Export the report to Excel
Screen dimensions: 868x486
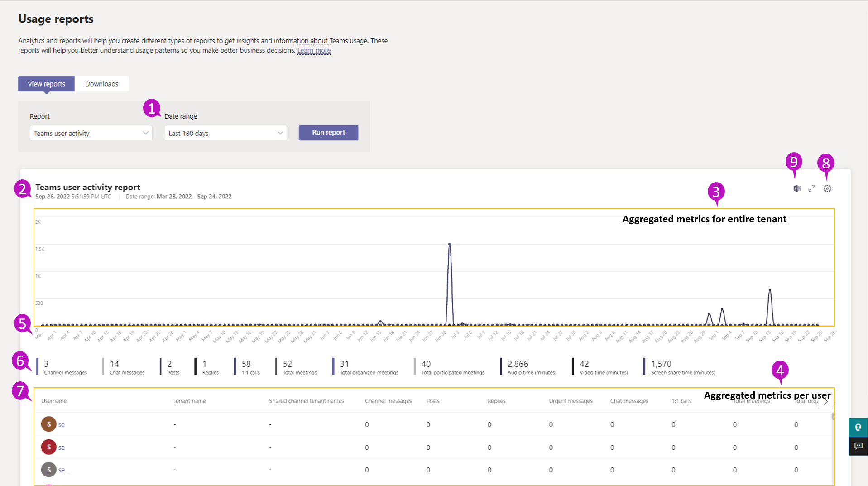click(x=796, y=188)
